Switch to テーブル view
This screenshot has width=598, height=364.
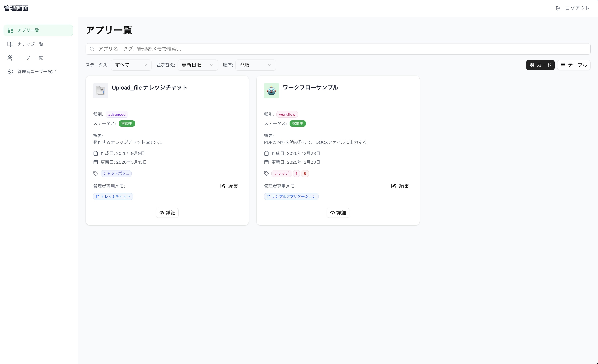(x=574, y=65)
